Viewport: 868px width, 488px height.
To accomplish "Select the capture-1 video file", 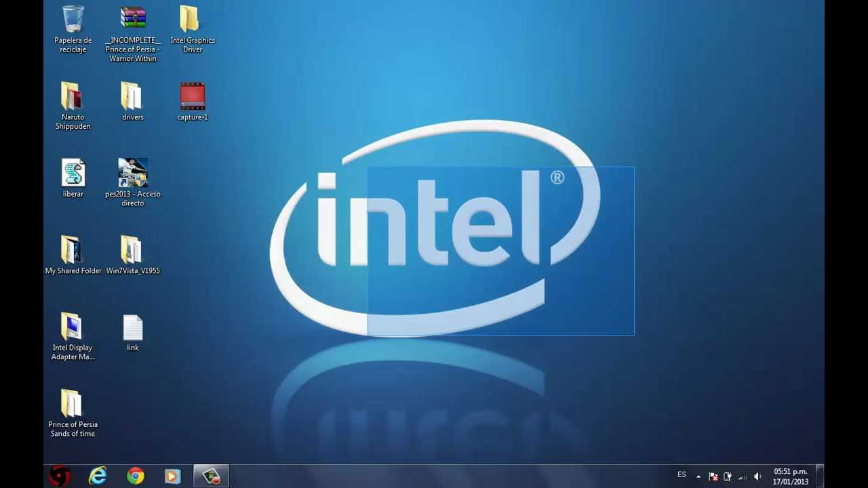I will click(193, 102).
